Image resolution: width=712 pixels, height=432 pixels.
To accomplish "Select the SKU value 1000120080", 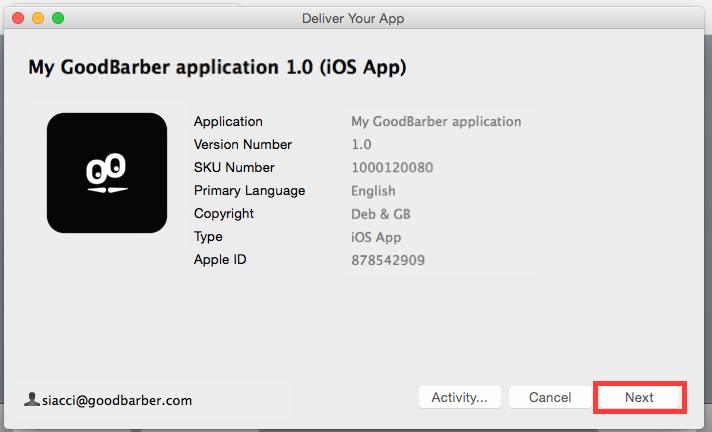I will [x=392, y=168].
